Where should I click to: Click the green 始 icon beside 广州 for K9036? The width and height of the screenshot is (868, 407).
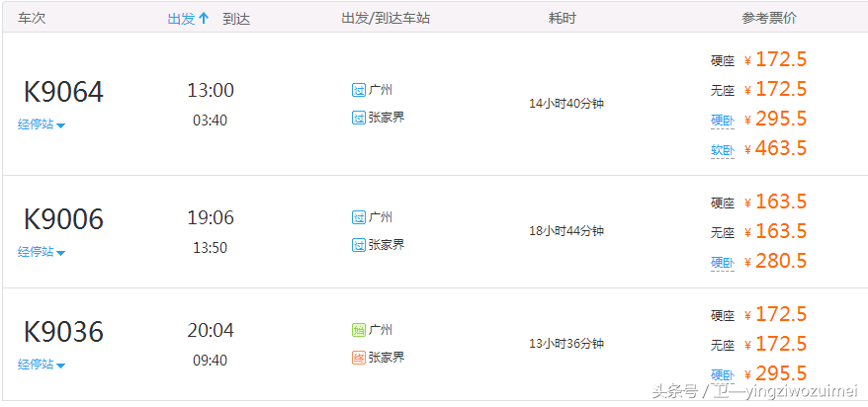359,331
